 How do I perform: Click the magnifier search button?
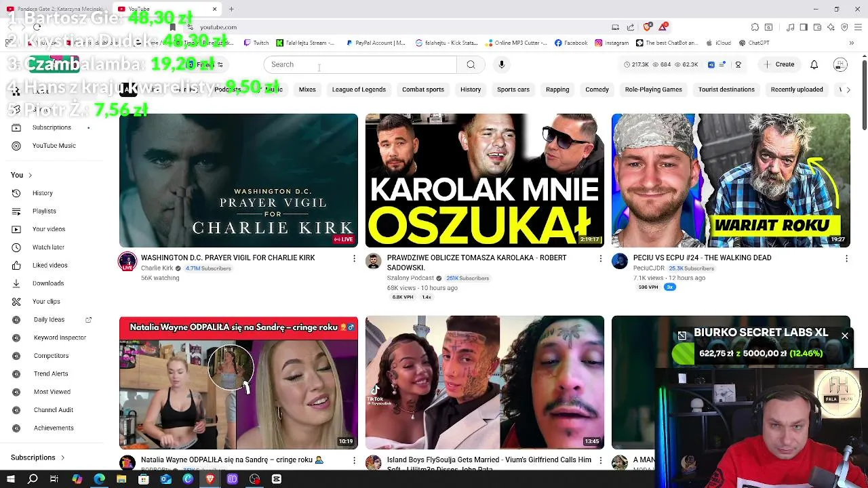471,64
